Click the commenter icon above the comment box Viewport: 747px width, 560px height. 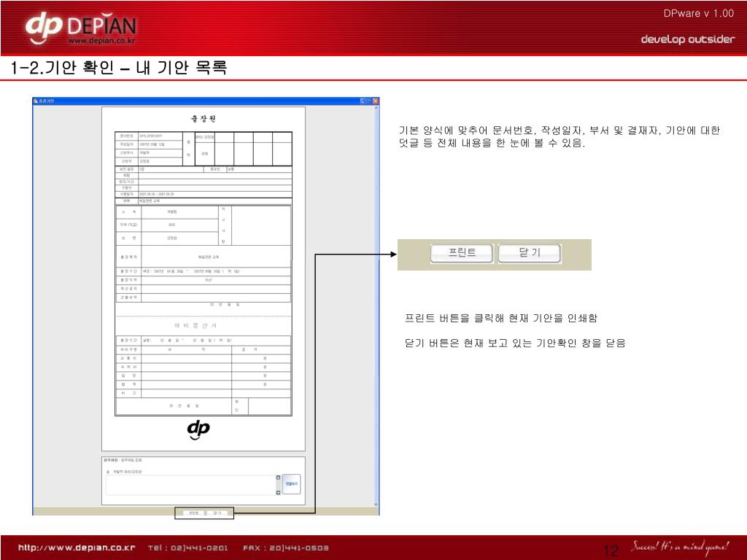click(109, 472)
